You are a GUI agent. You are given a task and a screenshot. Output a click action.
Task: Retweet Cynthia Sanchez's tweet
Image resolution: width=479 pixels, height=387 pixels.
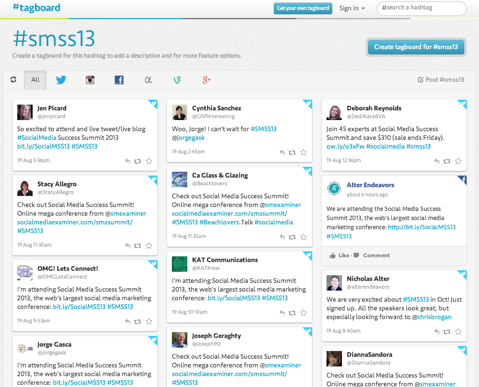(292, 153)
